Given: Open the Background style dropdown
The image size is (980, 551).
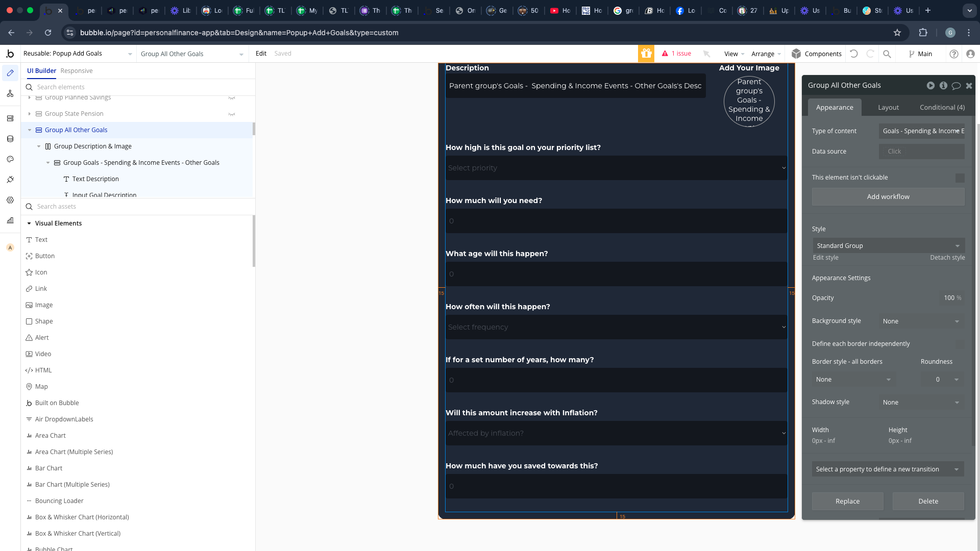Looking at the screenshot, I should coord(921,321).
